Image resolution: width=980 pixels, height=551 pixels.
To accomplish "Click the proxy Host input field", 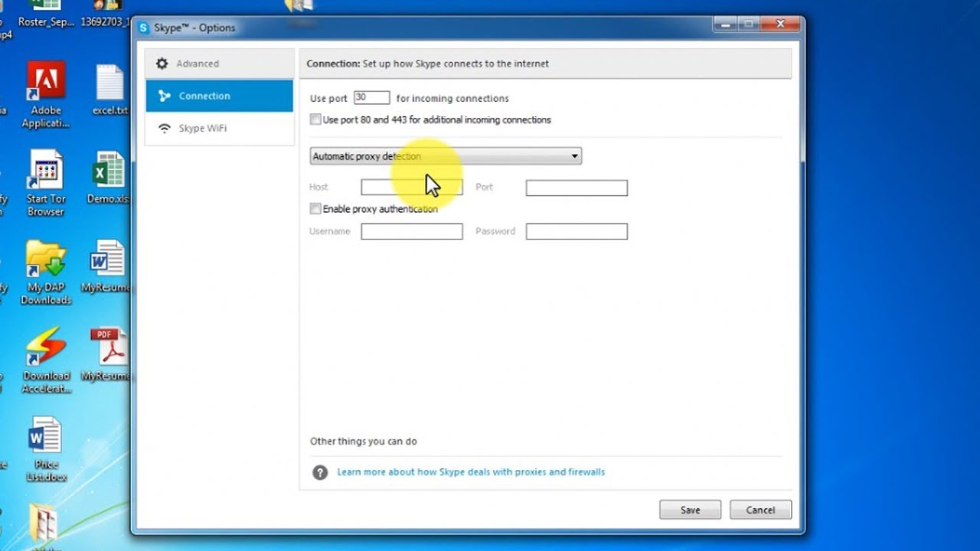I will pyautogui.click(x=412, y=187).
